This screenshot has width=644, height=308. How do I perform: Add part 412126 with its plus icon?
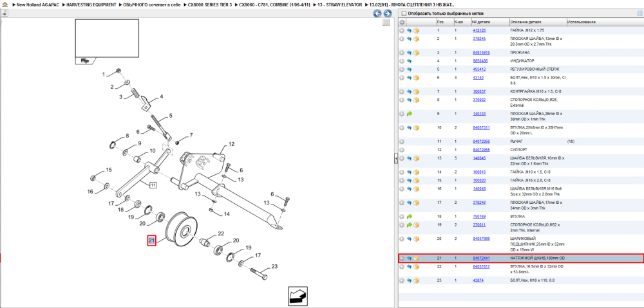[402, 30]
